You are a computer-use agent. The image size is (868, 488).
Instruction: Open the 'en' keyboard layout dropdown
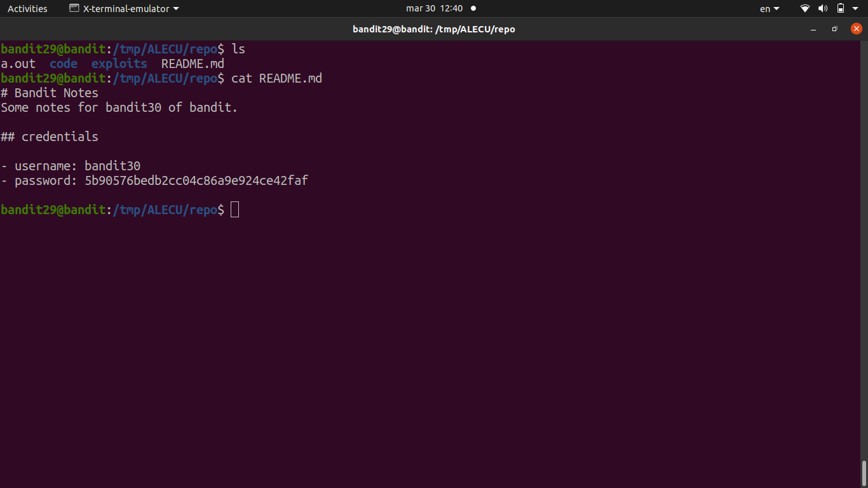pos(769,9)
